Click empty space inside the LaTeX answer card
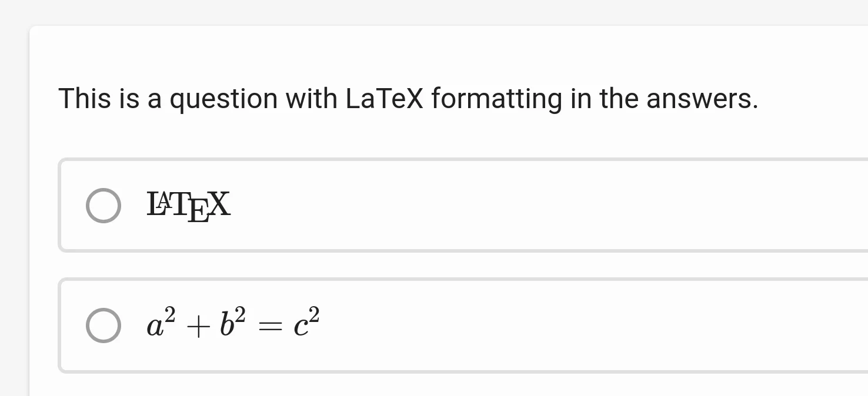Screen dimensions: 868x396 coord(529,205)
